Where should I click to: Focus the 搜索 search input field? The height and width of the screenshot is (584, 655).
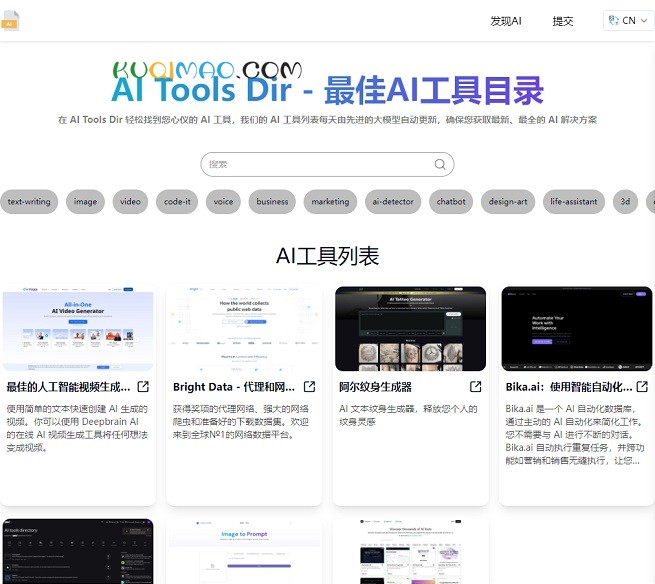click(327, 164)
